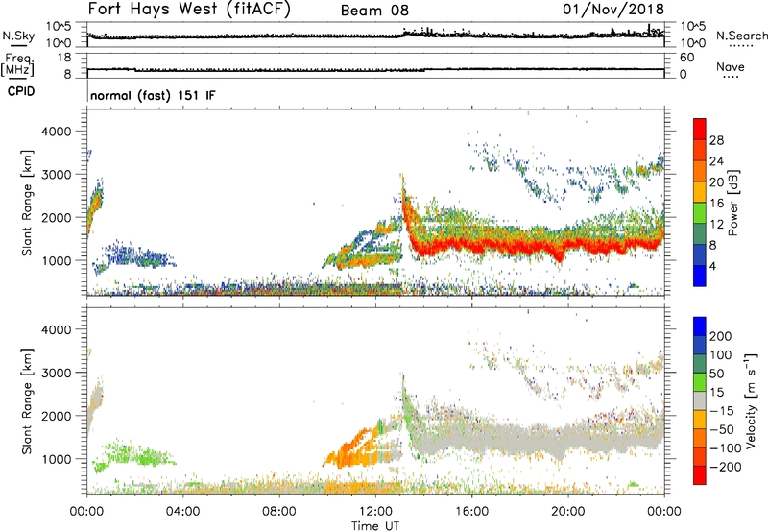Click the gray segment of Velocity color bar
768x532 pixels.
[x=700, y=400]
